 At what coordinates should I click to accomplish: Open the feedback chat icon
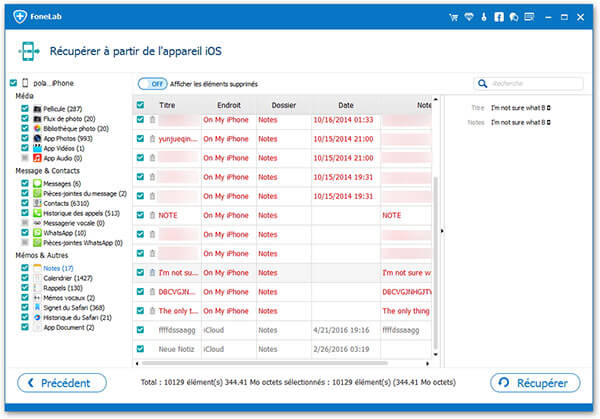click(512, 17)
